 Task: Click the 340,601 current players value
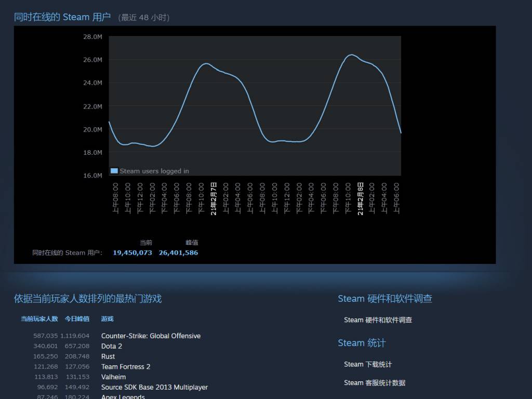(46, 346)
